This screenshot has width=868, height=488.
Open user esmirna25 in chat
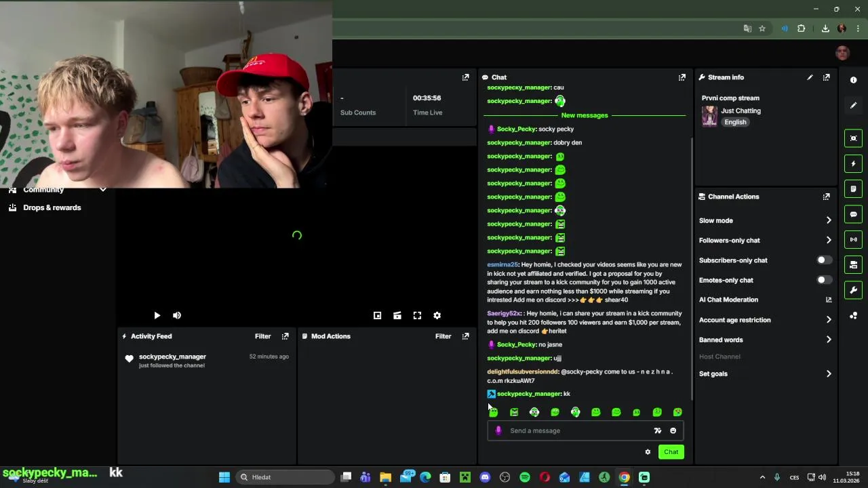[x=502, y=264]
